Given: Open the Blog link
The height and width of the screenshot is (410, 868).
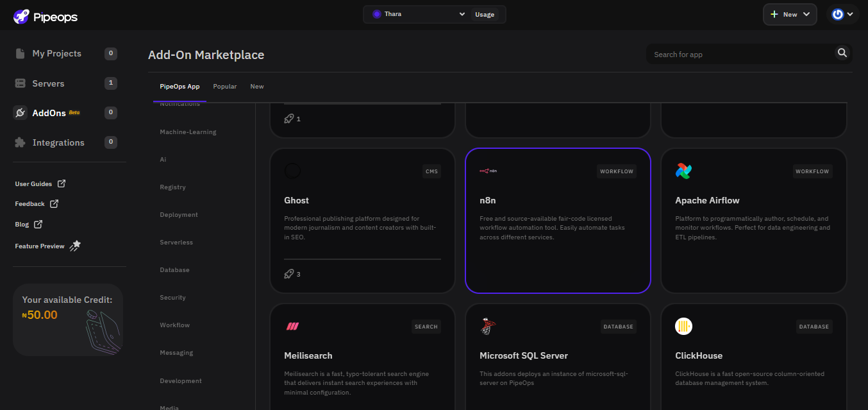Looking at the screenshot, I should [22, 224].
